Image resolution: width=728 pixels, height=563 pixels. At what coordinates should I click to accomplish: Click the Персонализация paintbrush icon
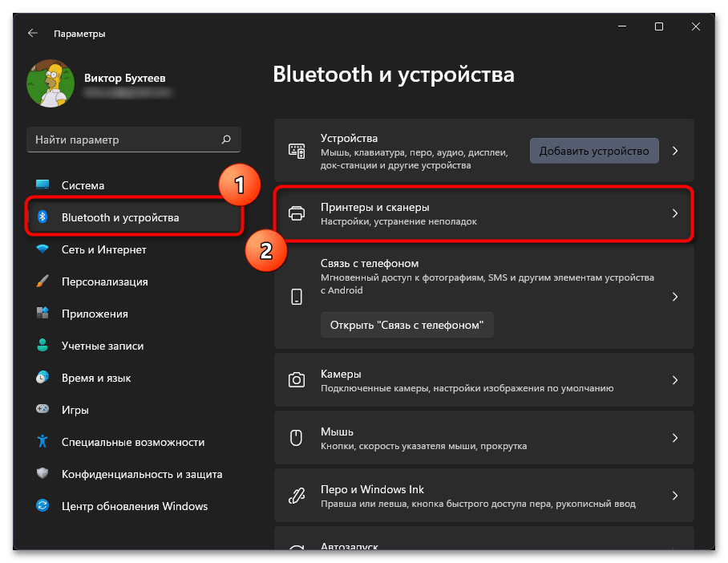pyautogui.click(x=42, y=281)
